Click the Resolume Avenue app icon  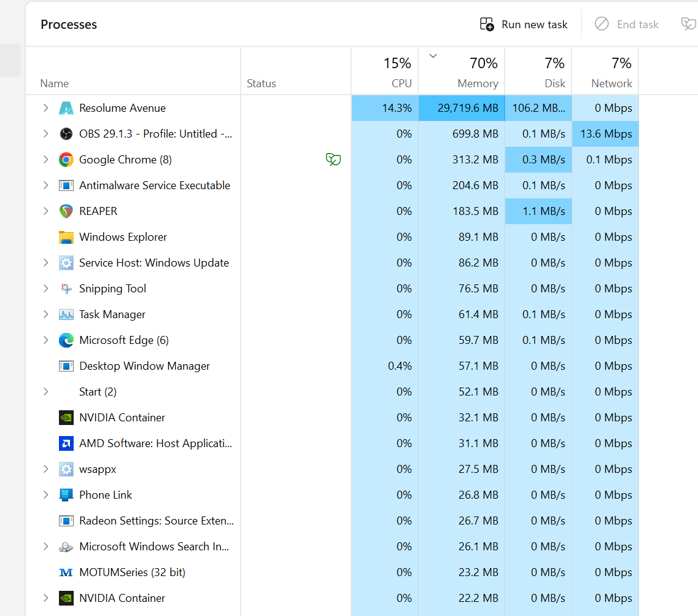tap(66, 108)
